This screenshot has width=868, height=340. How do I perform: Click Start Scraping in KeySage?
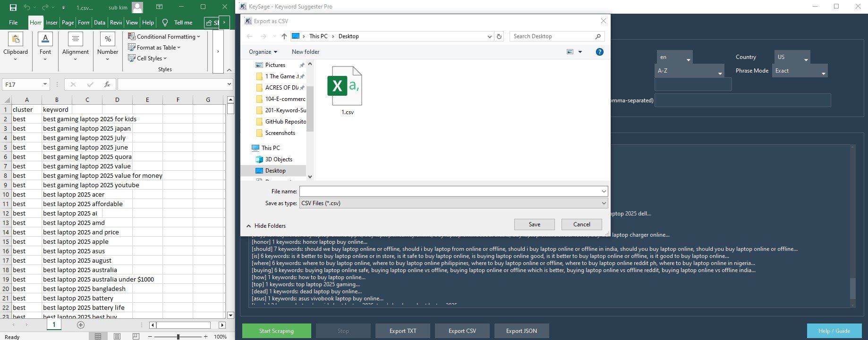click(x=276, y=331)
